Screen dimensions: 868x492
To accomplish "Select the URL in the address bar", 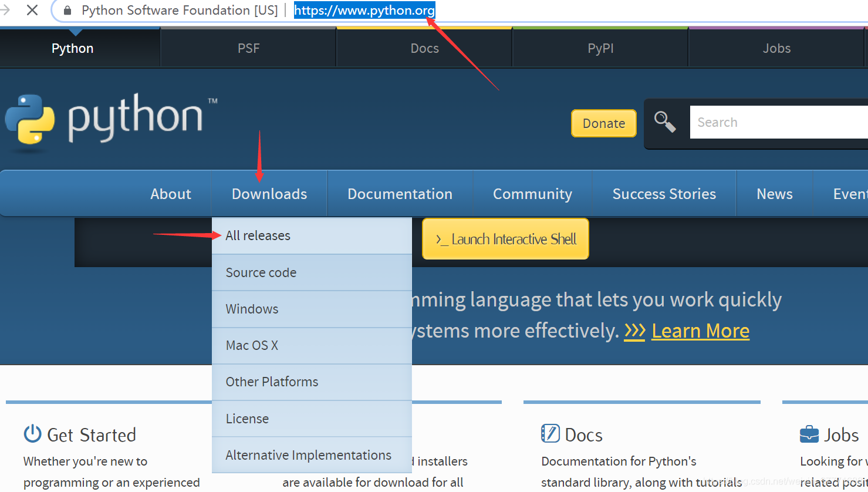I will (x=364, y=10).
